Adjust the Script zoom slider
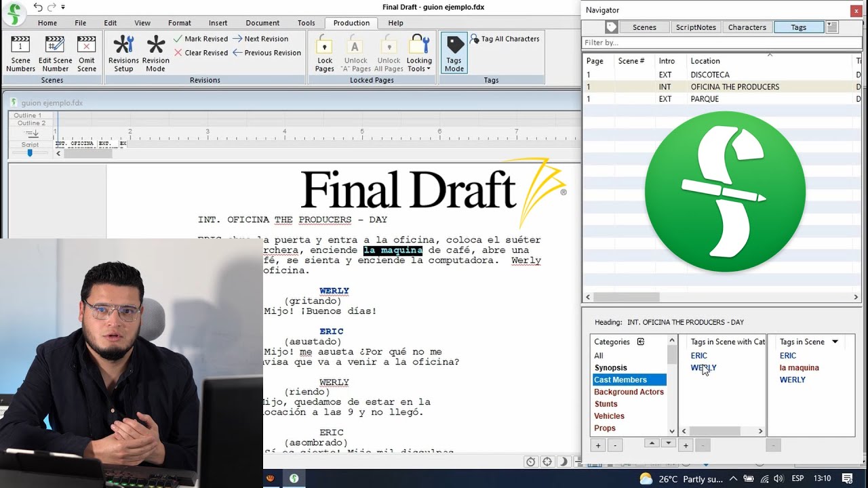Viewport: 868px width, 488px height. point(30,153)
